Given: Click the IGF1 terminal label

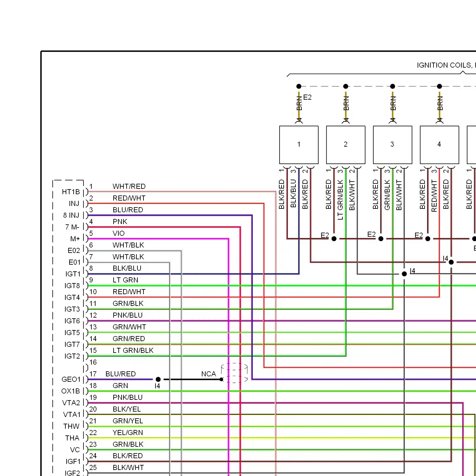Looking at the screenshot, I should click(73, 462).
